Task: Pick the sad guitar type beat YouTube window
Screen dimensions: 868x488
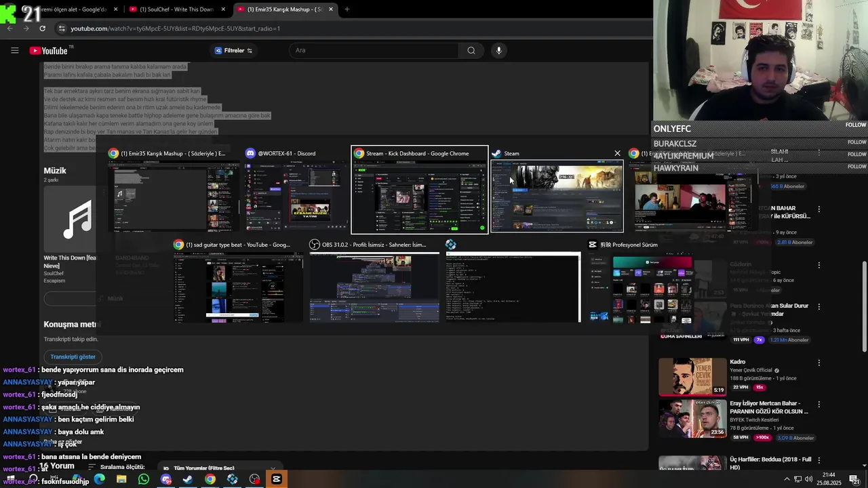Action: (237, 279)
